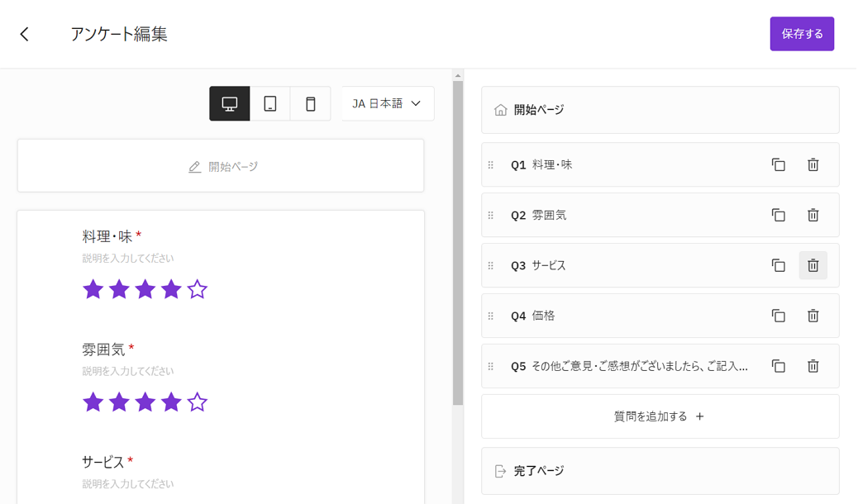Screen dimensions: 858x504
Task: Switch to tablet preview mode
Action: [x=269, y=103]
